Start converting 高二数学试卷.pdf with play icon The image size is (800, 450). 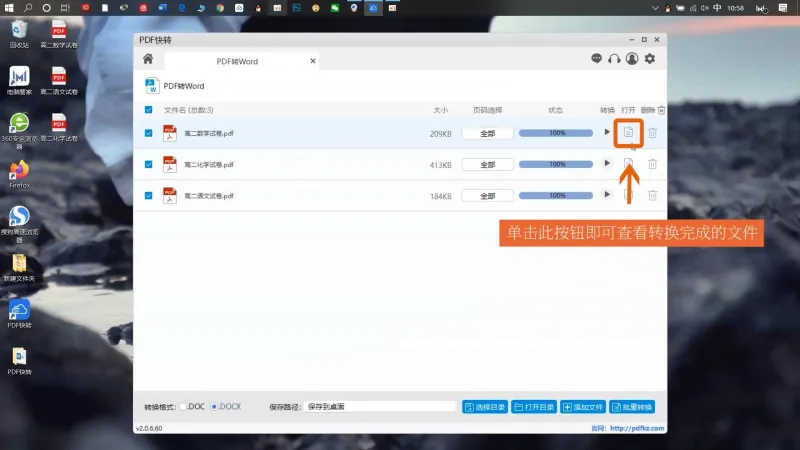coord(607,132)
